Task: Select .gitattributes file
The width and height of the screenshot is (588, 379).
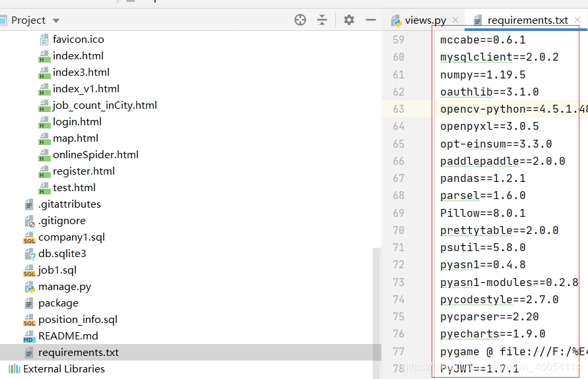Action: pyautogui.click(x=69, y=204)
